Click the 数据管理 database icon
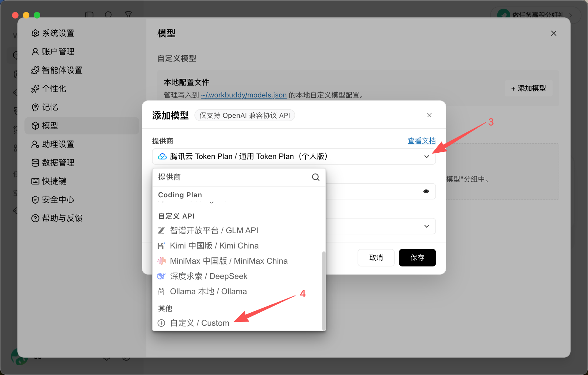This screenshot has height=375, width=588. (x=35, y=163)
